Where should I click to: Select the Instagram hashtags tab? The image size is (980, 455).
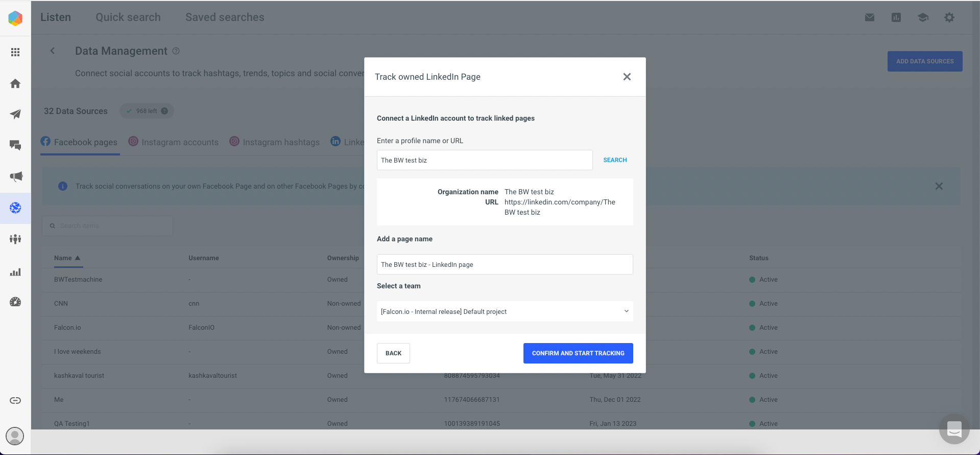[274, 142]
